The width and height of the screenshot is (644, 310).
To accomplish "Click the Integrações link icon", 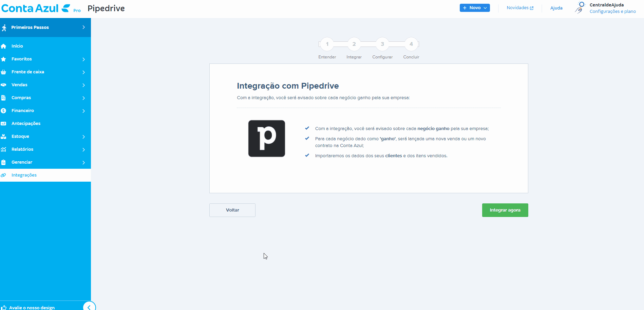I will [4, 175].
